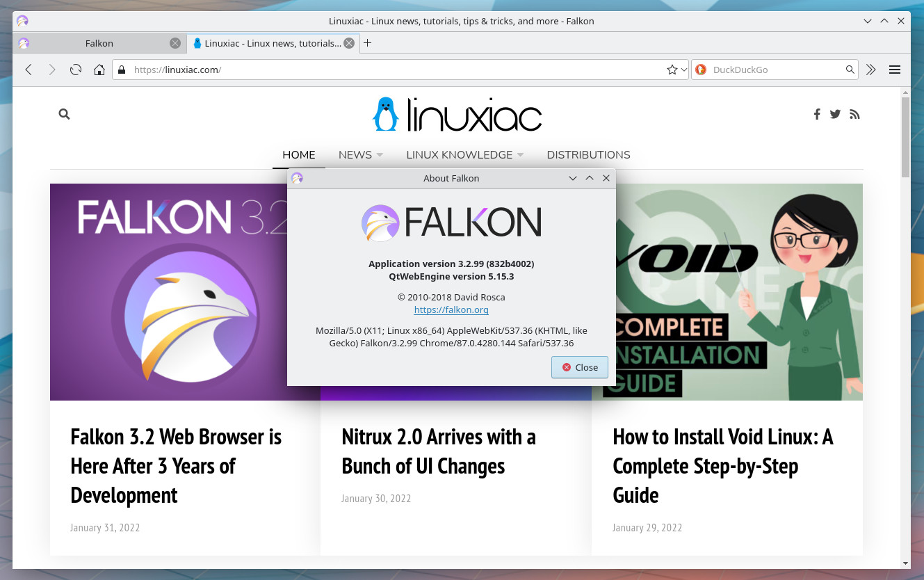Screen dimensions: 924x580
Task: Click the Falkon logo in About dialog
Action: point(451,223)
